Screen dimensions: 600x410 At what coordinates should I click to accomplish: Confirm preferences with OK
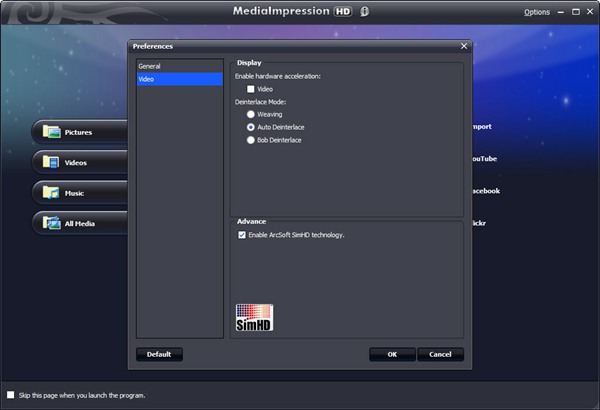coord(392,354)
